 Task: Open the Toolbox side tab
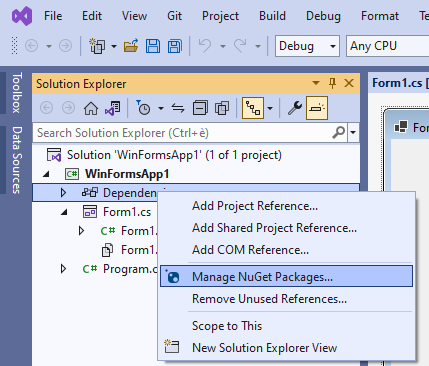click(x=17, y=93)
